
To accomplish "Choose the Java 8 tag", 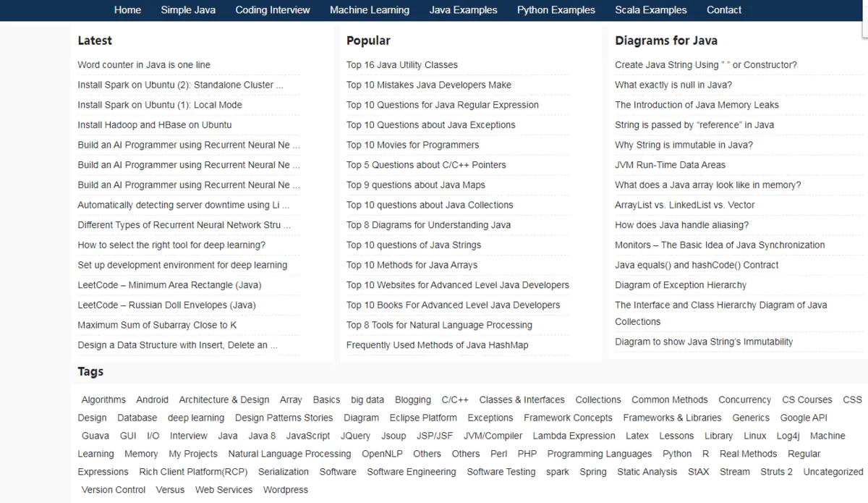I will pyautogui.click(x=262, y=436).
